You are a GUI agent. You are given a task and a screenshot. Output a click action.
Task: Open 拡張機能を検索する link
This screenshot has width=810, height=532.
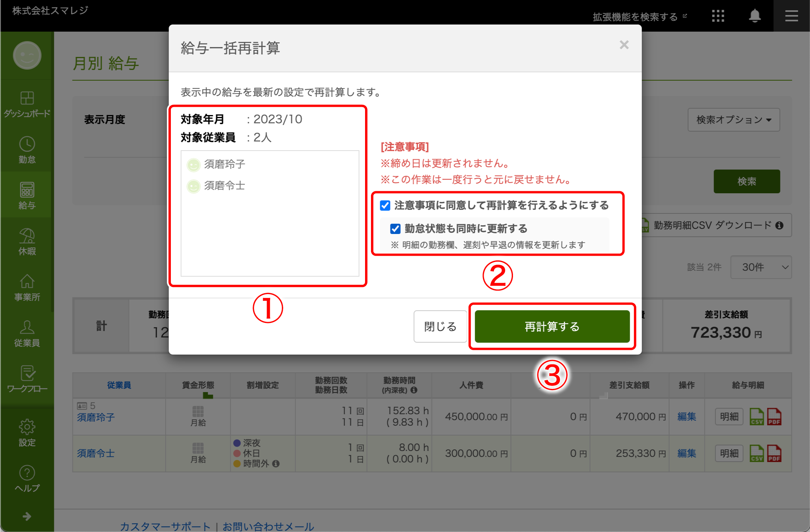(x=640, y=17)
